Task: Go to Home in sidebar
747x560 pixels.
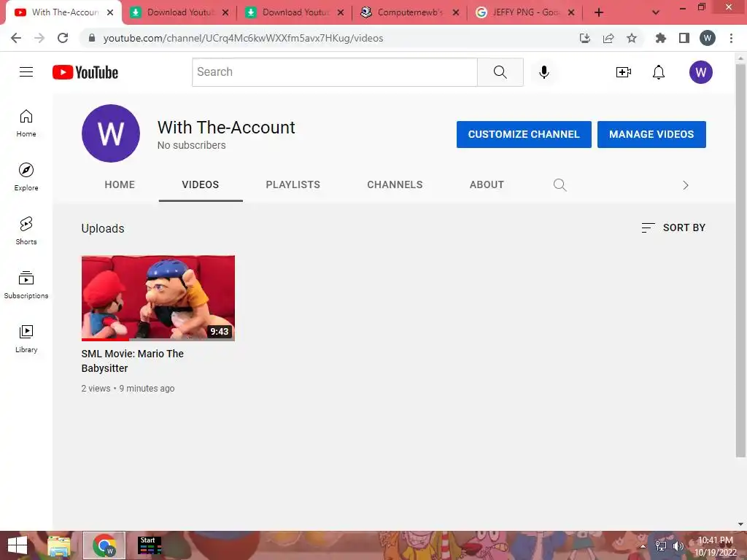Action: (26, 123)
